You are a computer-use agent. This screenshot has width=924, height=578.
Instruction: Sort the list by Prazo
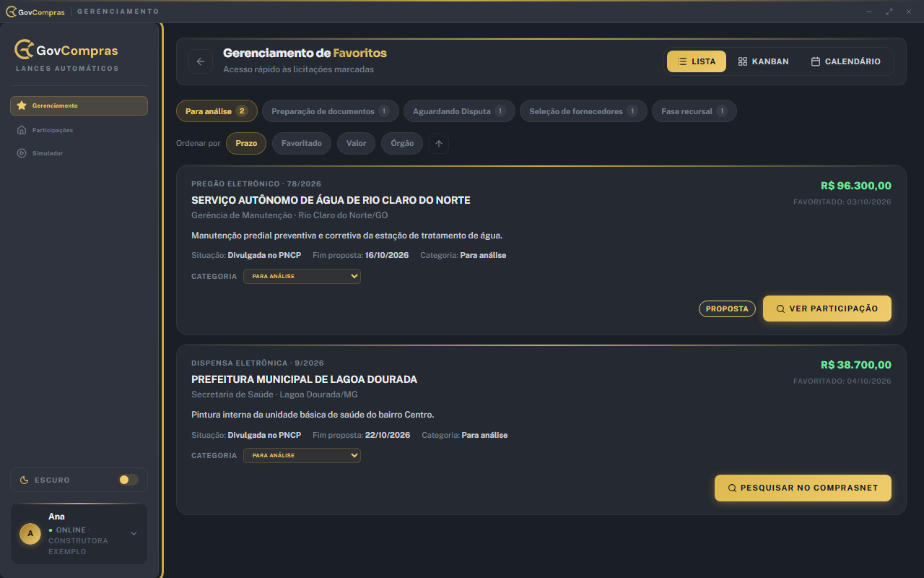[x=246, y=143]
